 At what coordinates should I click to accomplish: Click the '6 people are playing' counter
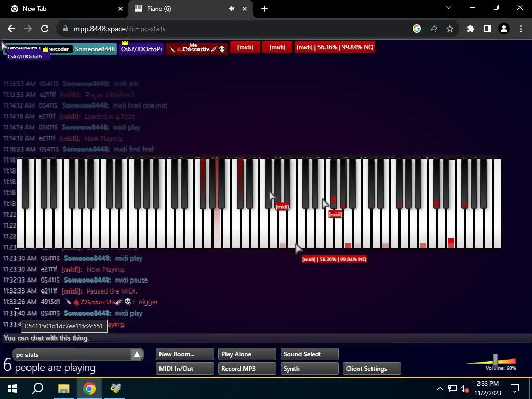tap(49, 366)
